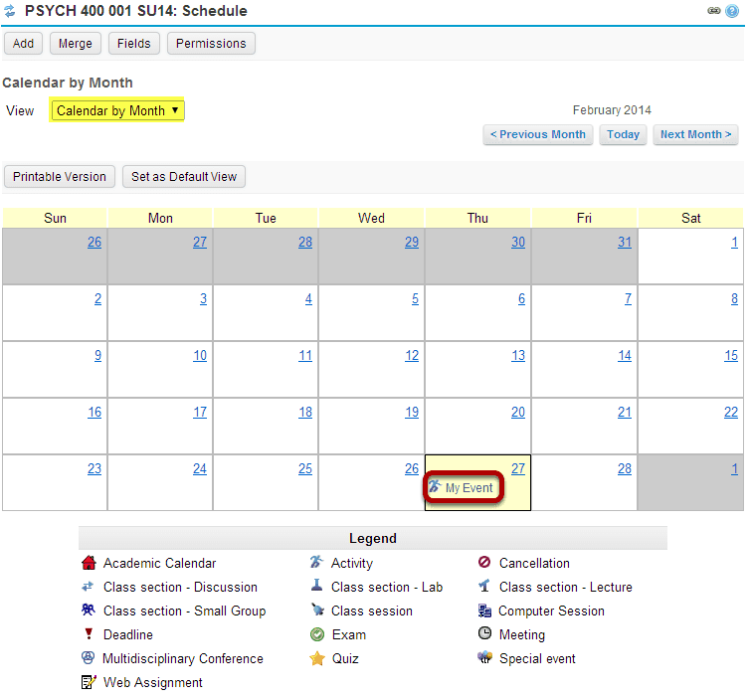
Task: Open date 19 on Wednesday
Action: pos(412,413)
